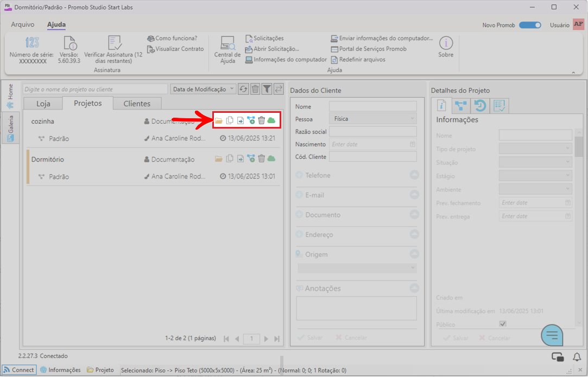Open the Pessoa dropdown showing Física
This screenshot has height=377, width=588.
pyautogui.click(x=373, y=119)
